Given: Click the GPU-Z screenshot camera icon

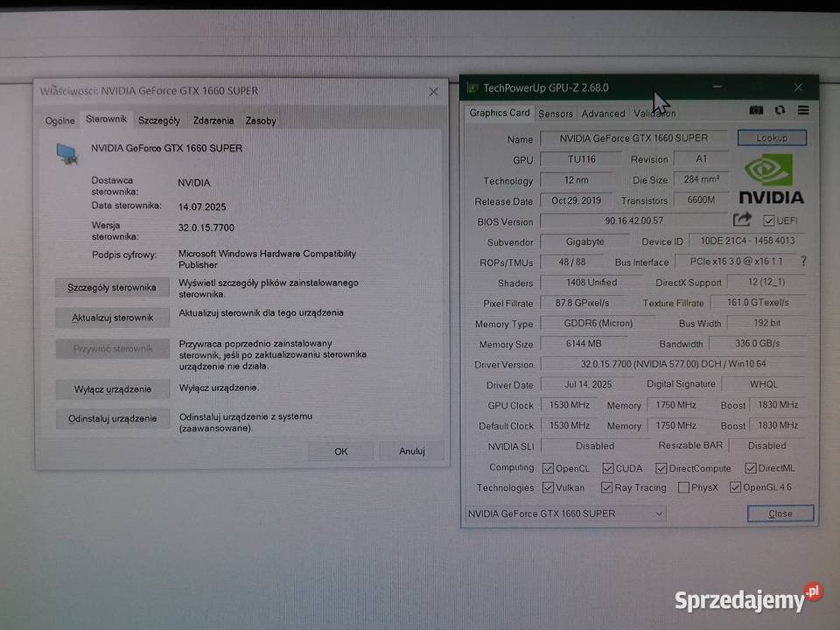Looking at the screenshot, I should 756,110.
